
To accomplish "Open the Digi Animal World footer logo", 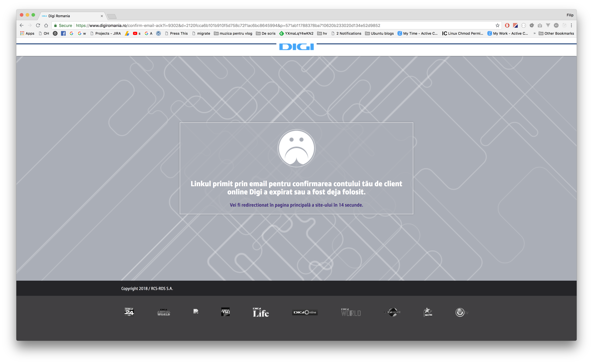I will click(163, 312).
